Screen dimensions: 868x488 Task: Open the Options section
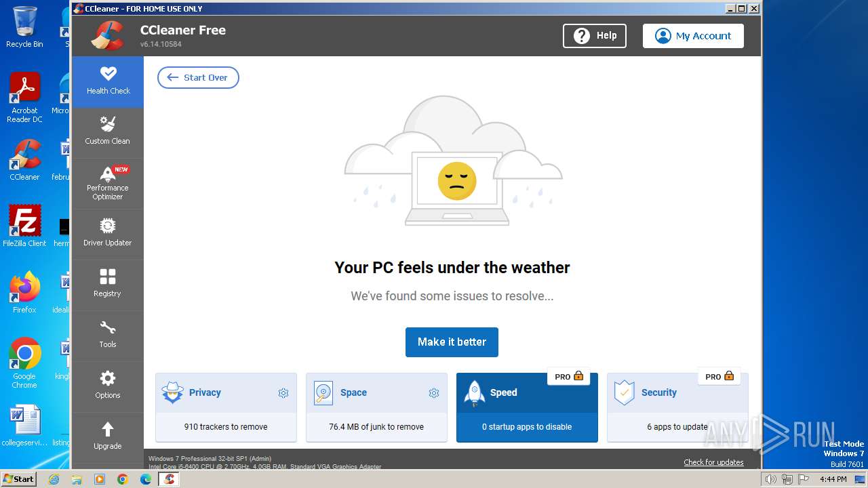(x=108, y=387)
